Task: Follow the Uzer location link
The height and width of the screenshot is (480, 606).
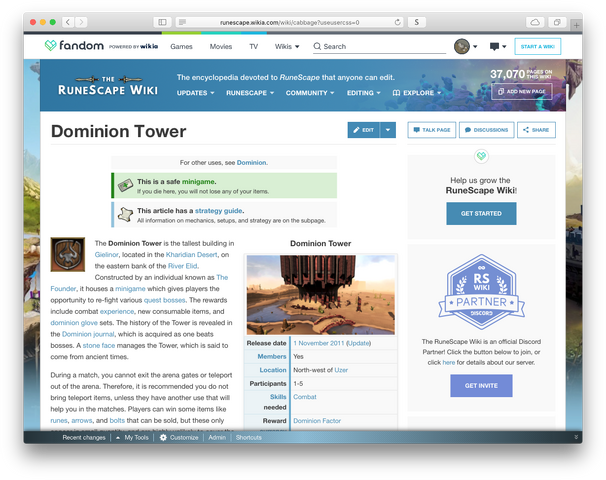Action: (341, 370)
